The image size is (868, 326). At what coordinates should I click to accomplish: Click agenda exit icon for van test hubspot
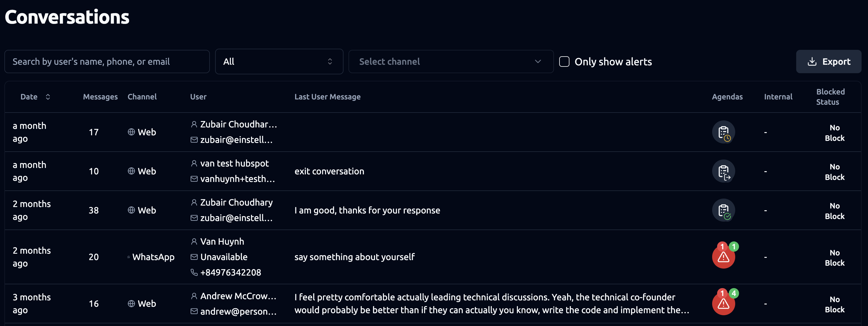pyautogui.click(x=724, y=171)
